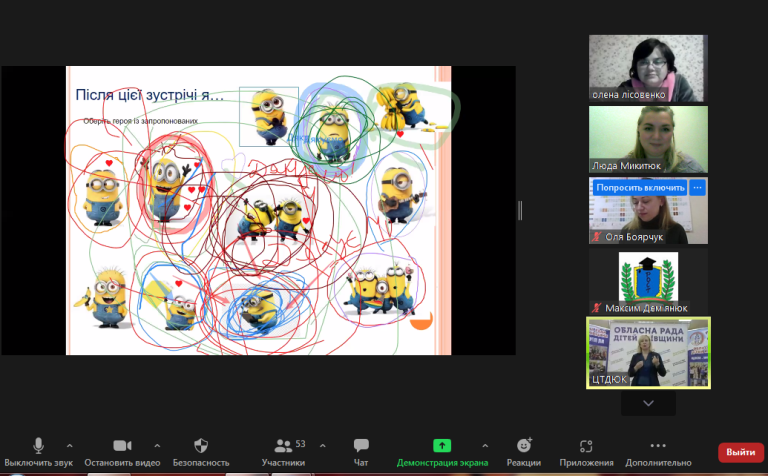Expand screen share options arrow
This screenshot has width=768, height=476.
pyautogui.click(x=485, y=446)
